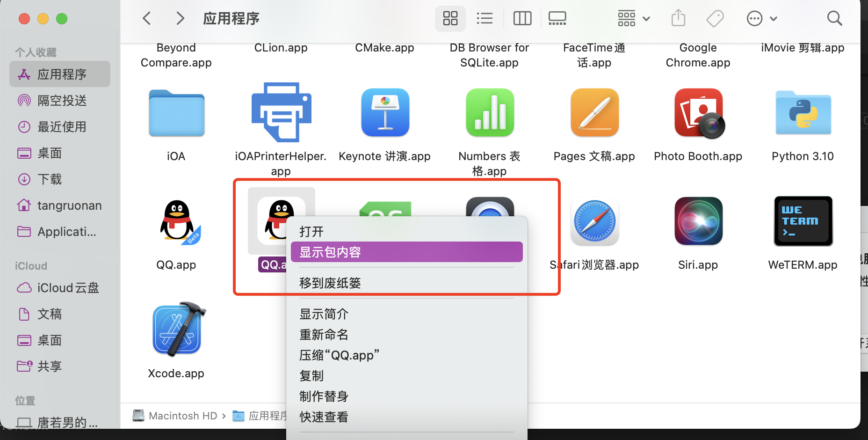Click the tag toolbar icon

pyautogui.click(x=715, y=19)
